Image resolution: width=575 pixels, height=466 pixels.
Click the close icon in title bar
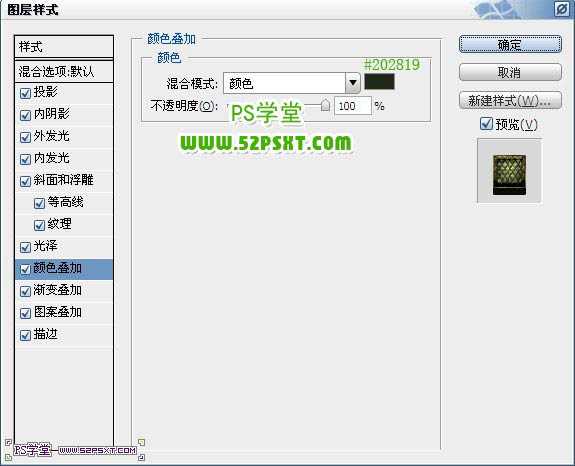coord(561,9)
